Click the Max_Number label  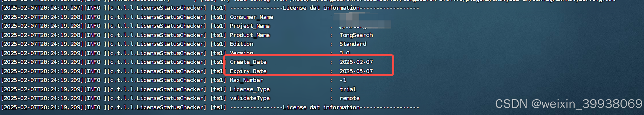[x=246, y=80]
